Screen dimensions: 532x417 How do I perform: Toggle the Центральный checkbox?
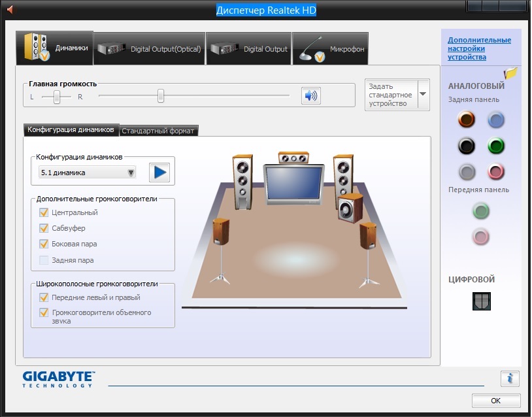pyautogui.click(x=44, y=212)
